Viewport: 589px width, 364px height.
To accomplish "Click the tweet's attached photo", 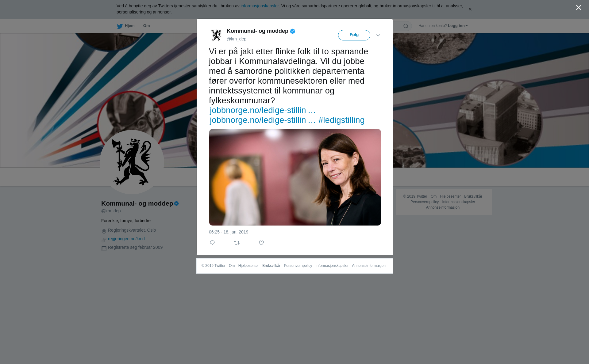I will 295,177.
